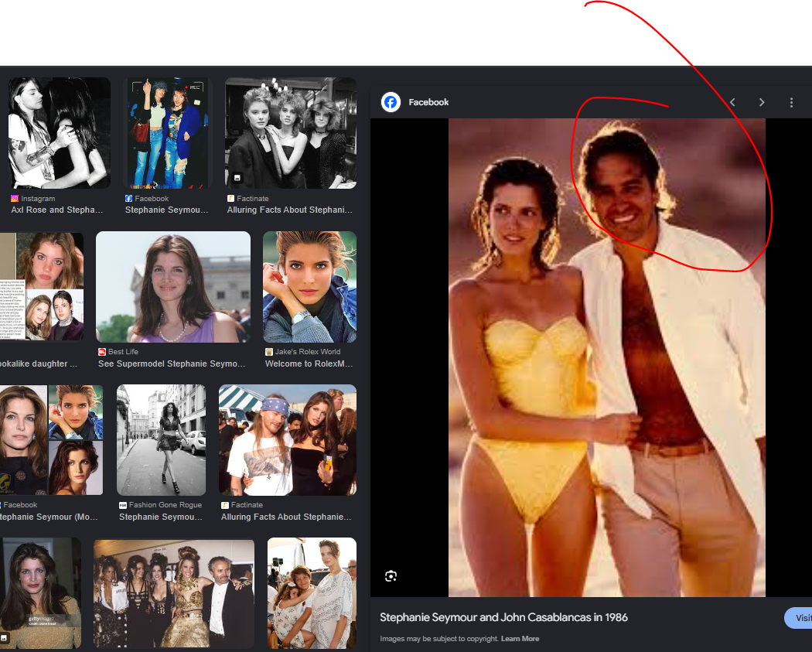Select fashion group photo with gold dresses
This screenshot has height=652, width=812.
click(x=174, y=593)
